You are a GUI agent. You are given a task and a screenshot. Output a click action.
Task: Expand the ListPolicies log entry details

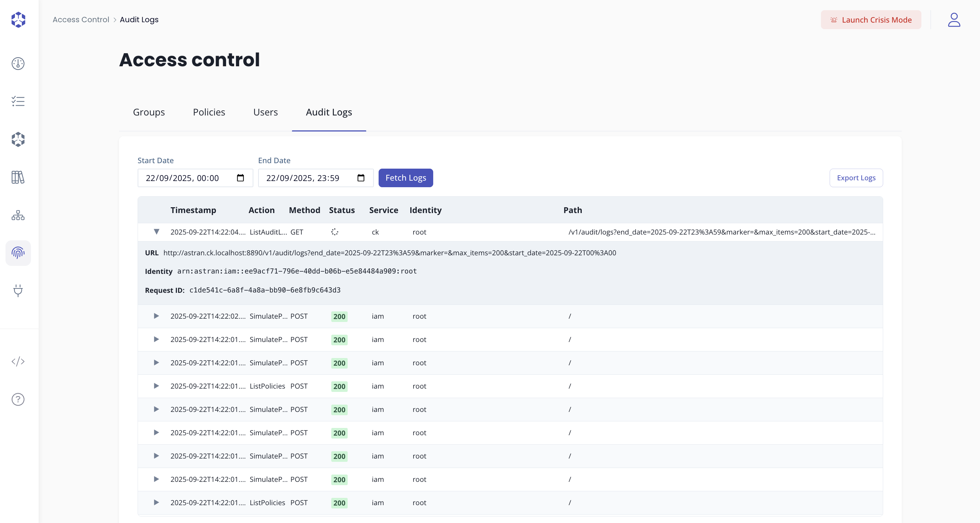[156, 386]
